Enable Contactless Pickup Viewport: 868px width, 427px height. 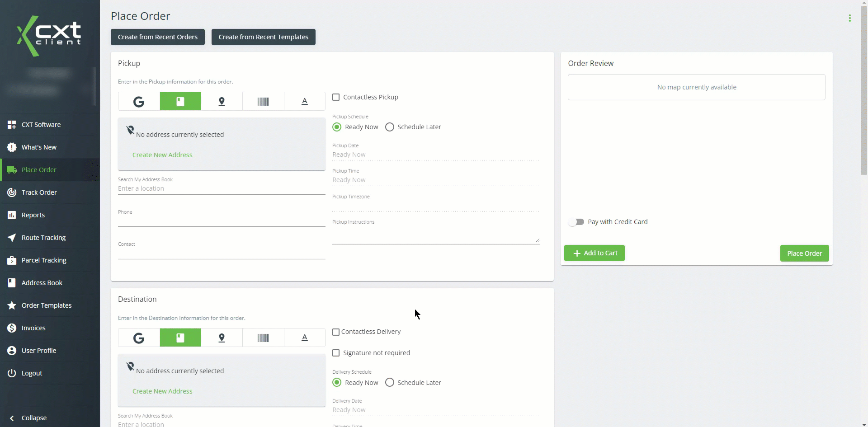click(335, 97)
